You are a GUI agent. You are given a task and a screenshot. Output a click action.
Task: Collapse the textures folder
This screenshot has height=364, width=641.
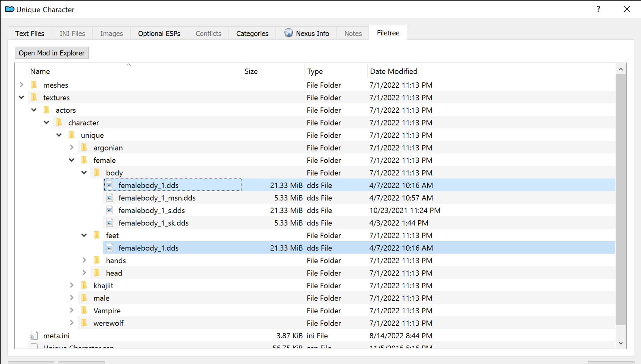22,97
